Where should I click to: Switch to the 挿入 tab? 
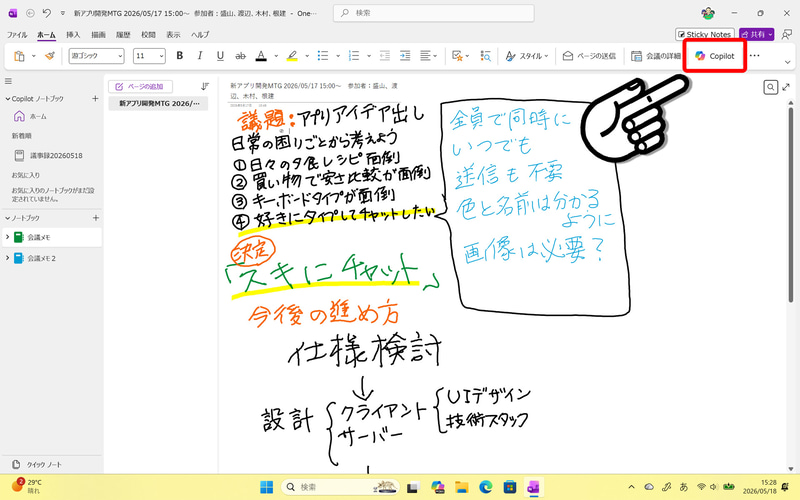(73, 35)
